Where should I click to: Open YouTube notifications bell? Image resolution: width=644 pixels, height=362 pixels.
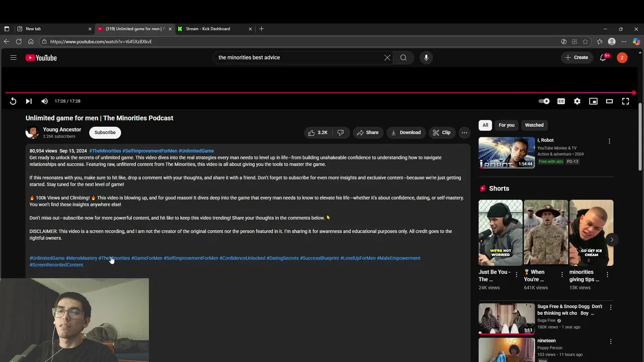[603, 58]
